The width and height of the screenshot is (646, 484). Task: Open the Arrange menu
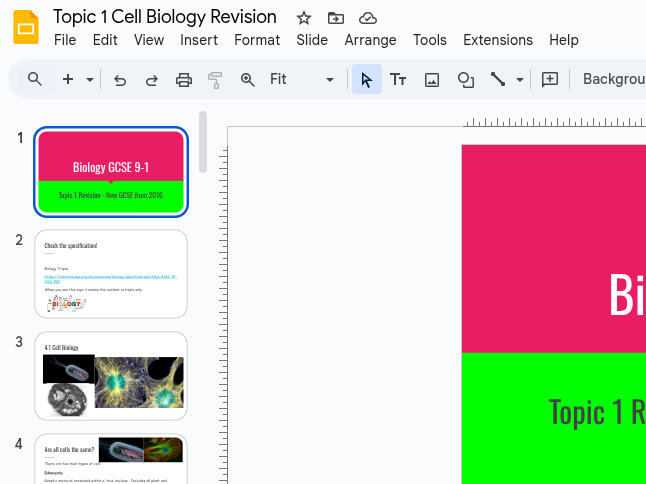(x=370, y=40)
